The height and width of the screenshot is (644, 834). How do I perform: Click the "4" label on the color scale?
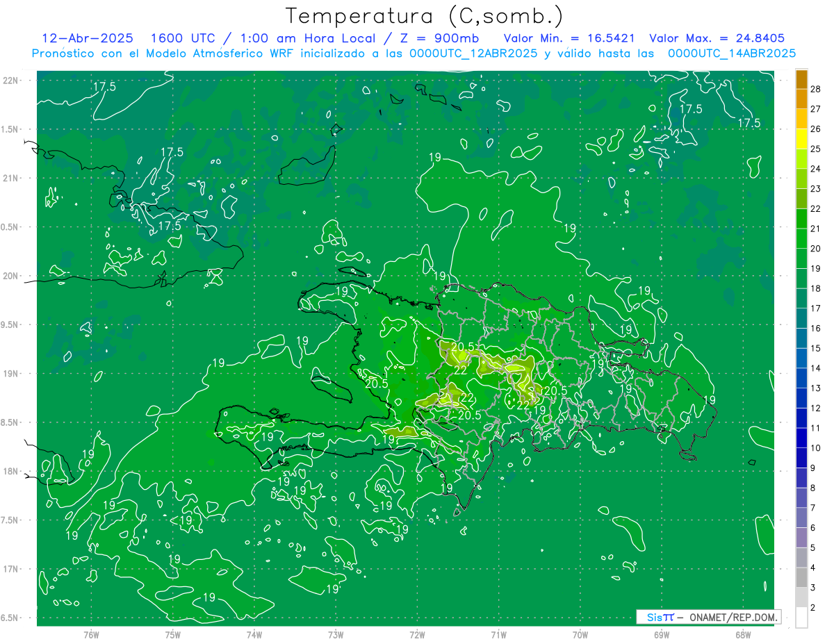814,568
